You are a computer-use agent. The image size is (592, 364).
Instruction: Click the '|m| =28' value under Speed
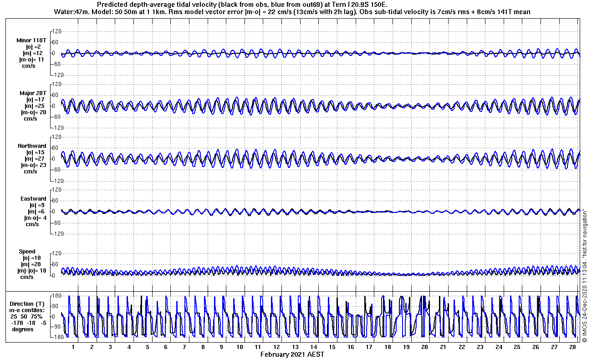click(x=31, y=264)
